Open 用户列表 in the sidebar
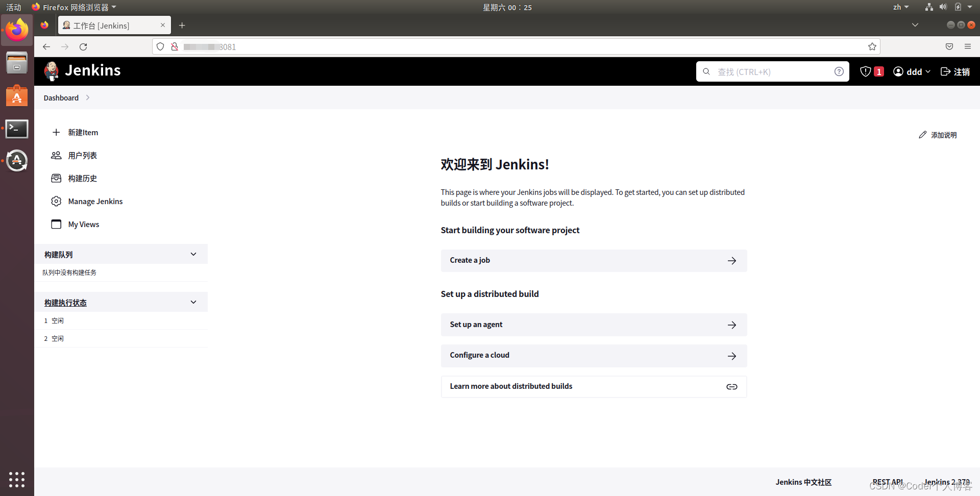This screenshot has width=980, height=496. click(82, 155)
